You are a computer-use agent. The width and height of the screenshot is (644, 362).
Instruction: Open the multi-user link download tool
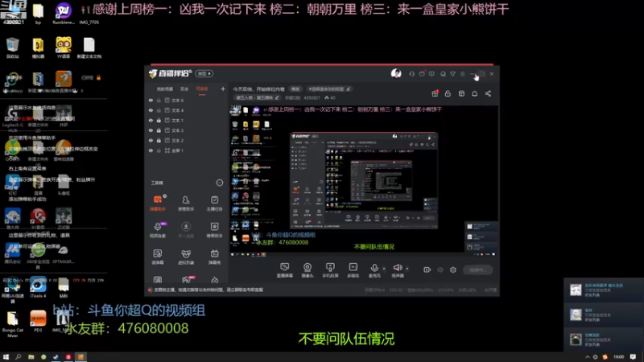186,230
